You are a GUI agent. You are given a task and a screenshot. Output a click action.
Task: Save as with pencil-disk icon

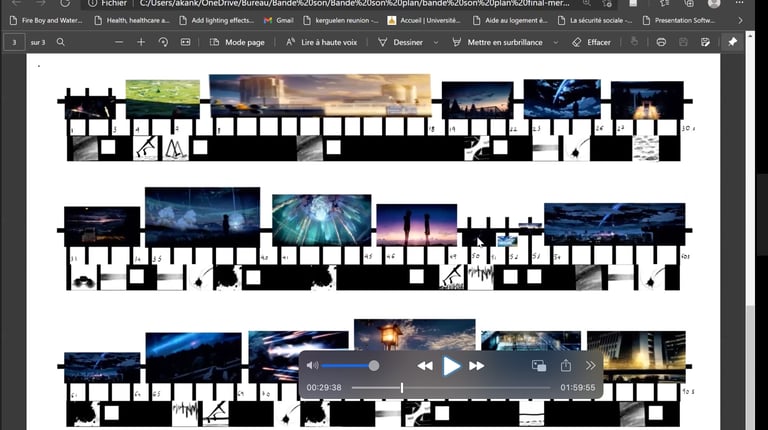[705, 42]
